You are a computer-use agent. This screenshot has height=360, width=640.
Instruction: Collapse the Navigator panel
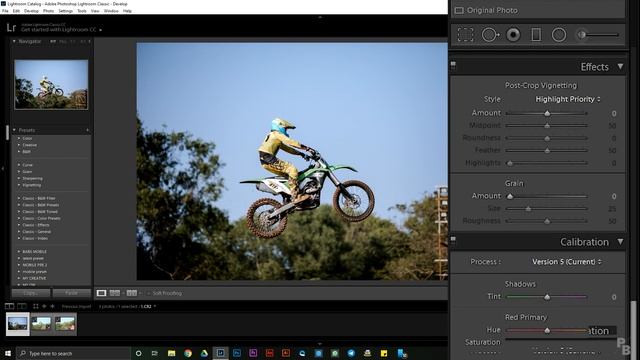(x=14, y=41)
